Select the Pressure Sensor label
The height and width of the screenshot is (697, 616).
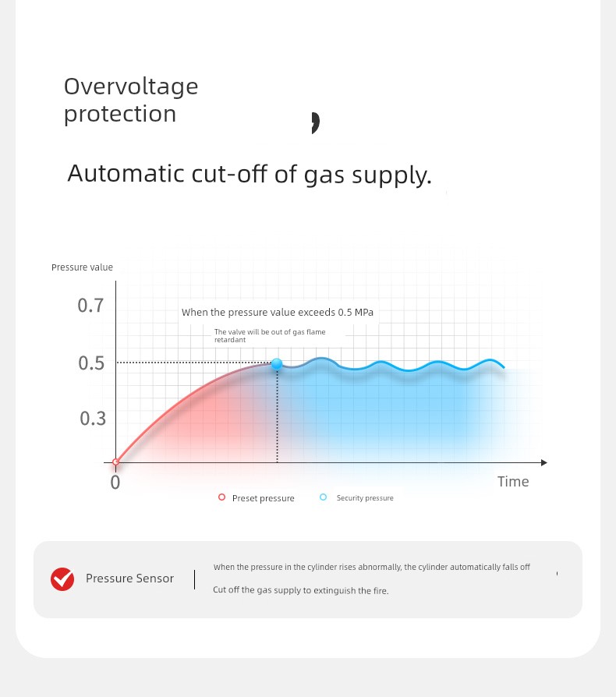point(129,578)
